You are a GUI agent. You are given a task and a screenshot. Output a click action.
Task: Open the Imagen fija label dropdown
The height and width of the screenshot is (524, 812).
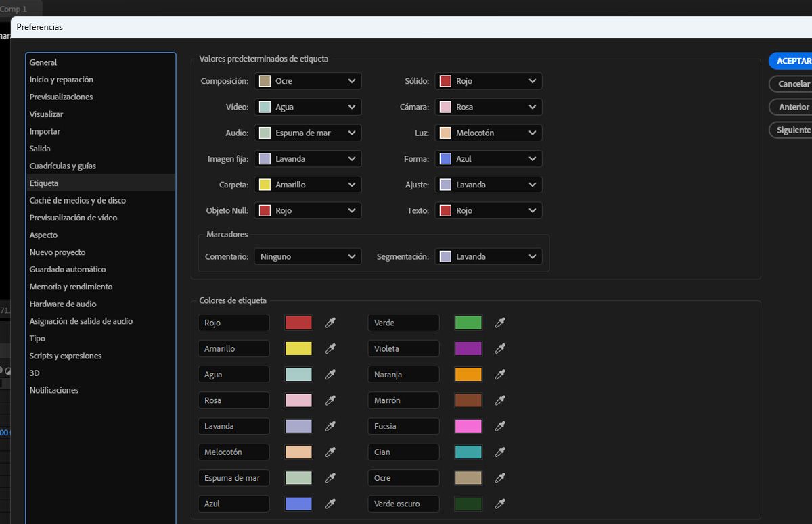(x=308, y=159)
